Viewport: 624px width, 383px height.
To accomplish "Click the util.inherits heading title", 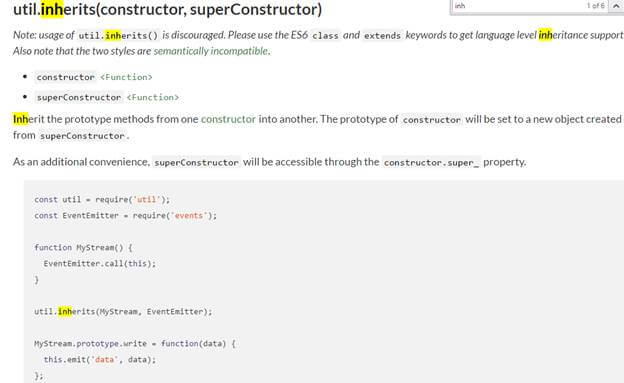I will click(168, 10).
